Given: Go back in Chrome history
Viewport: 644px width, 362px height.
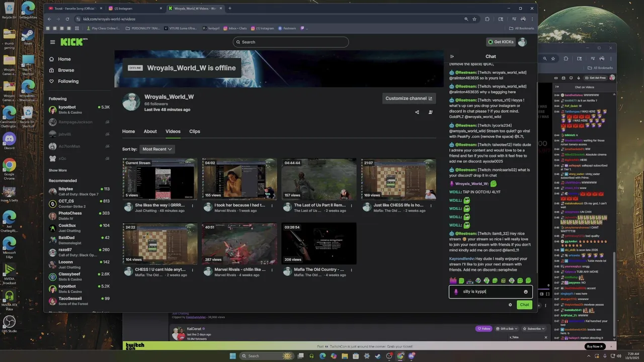Looking at the screenshot, I should tap(49, 19).
